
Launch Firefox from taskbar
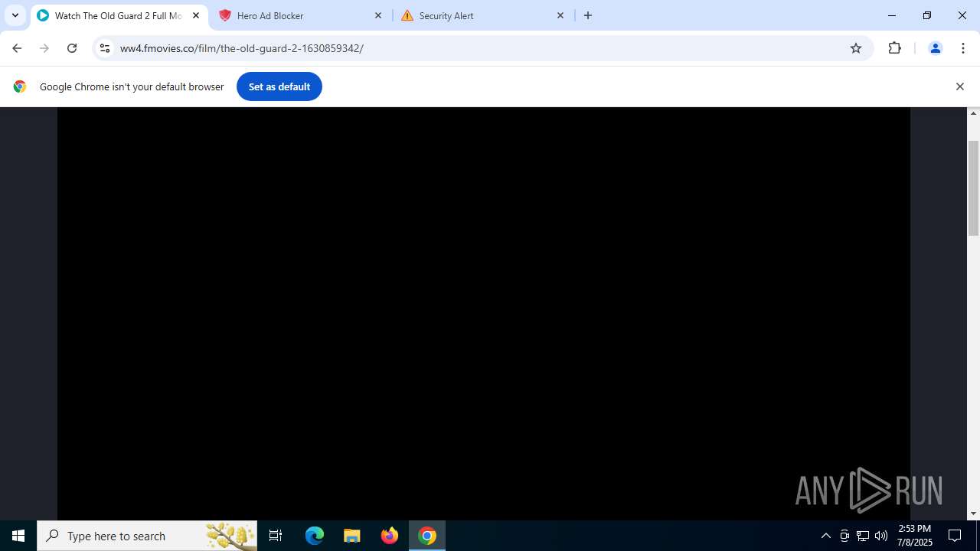pyautogui.click(x=390, y=536)
